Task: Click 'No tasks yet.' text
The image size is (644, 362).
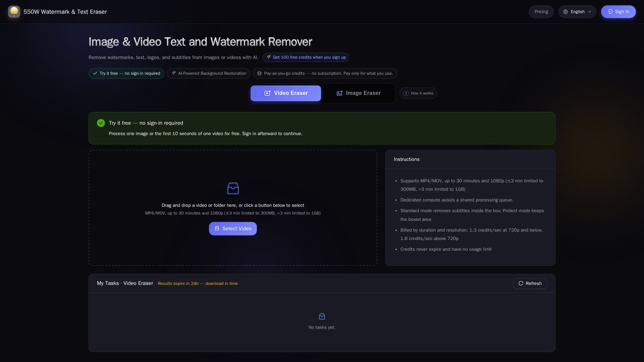Action: (x=322, y=327)
